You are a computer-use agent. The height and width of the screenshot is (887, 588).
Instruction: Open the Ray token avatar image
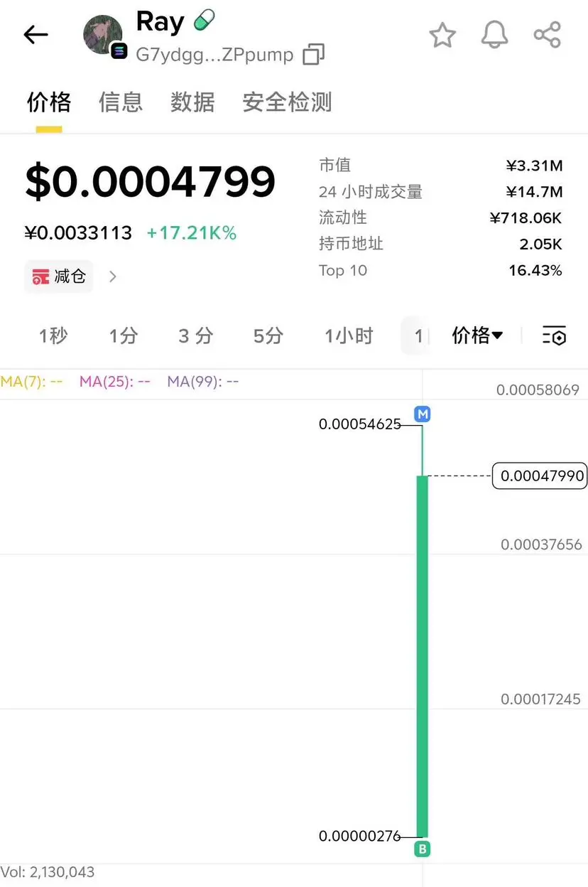(104, 34)
